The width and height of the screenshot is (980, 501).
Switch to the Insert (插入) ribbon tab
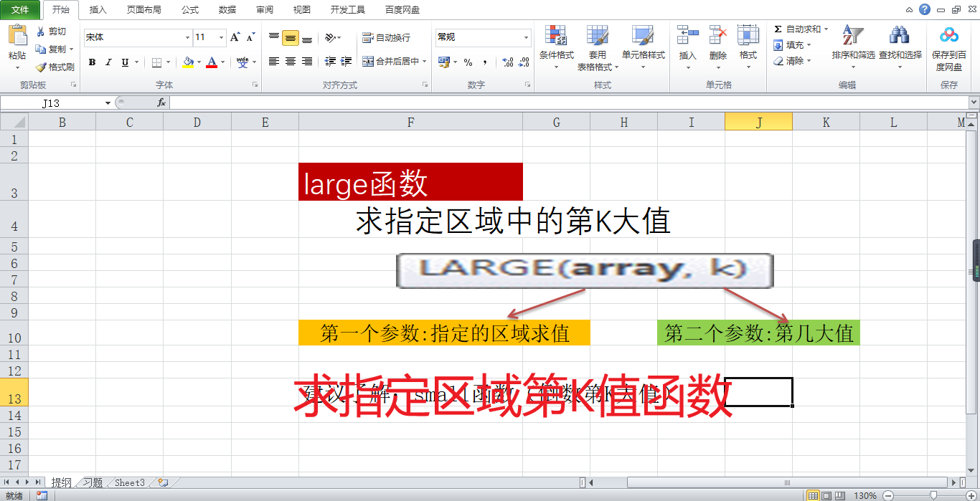click(98, 10)
